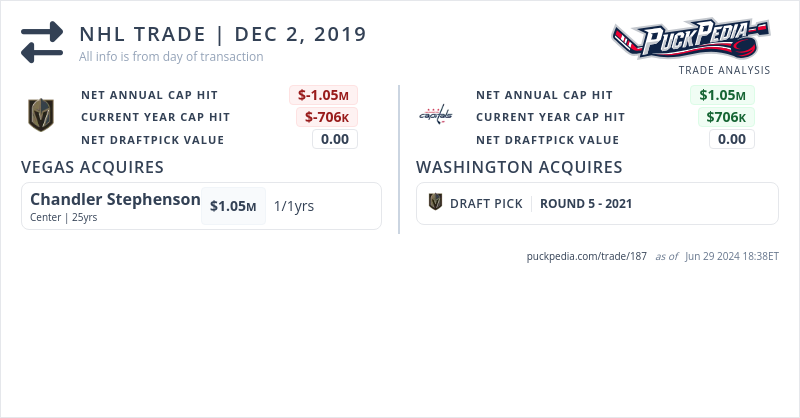Click the trade swap arrows icon

pyautogui.click(x=42, y=43)
